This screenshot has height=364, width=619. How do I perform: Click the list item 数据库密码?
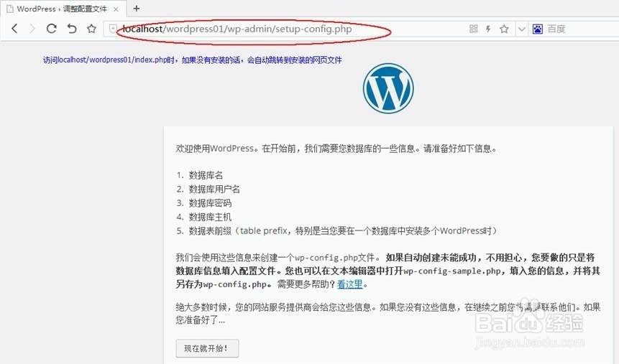click(x=210, y=203)
